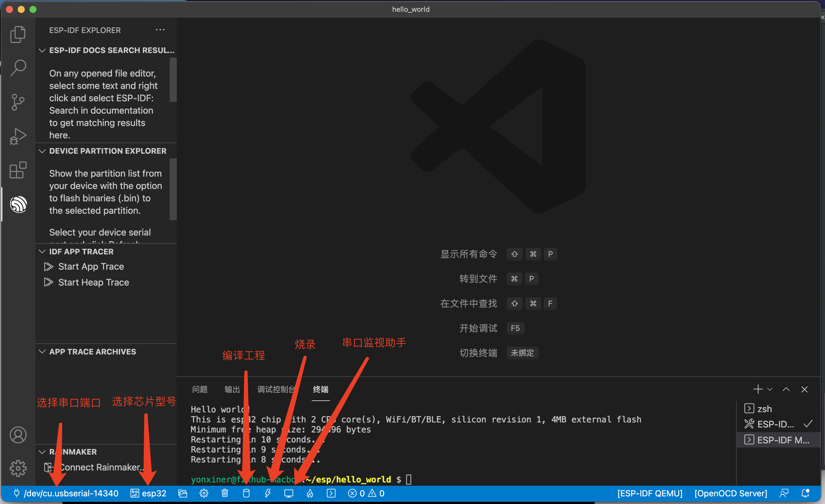
Task: Open ESP-IDF terminal icon in status bar
Action: point(331,493)
